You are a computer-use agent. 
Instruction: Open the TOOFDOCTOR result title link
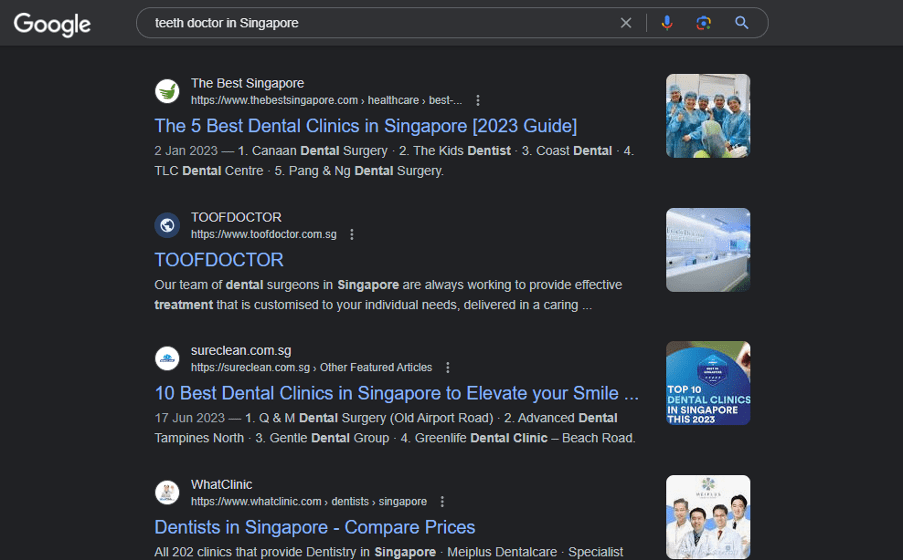(219, 260)
